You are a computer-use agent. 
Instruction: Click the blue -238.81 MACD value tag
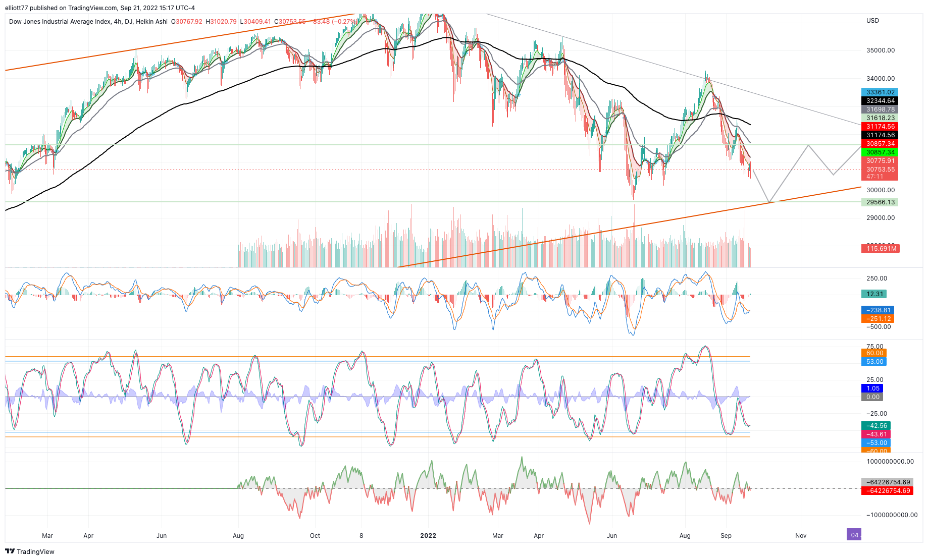[x=878, y=310]
